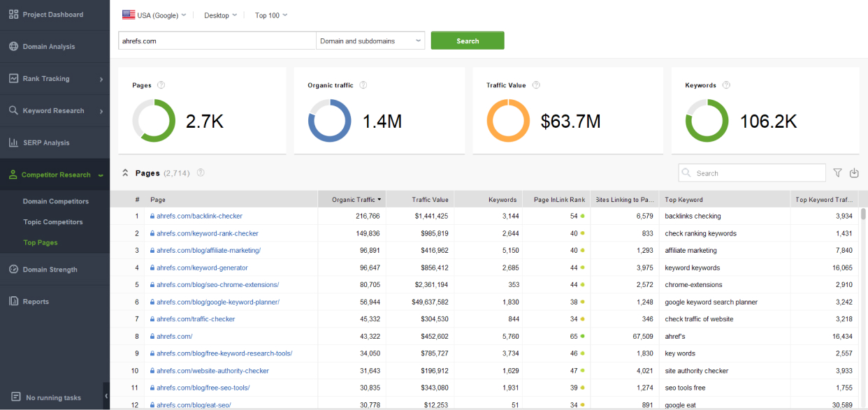
Task: Open the Top 100 dropdown
Action: tap(270, 15)
